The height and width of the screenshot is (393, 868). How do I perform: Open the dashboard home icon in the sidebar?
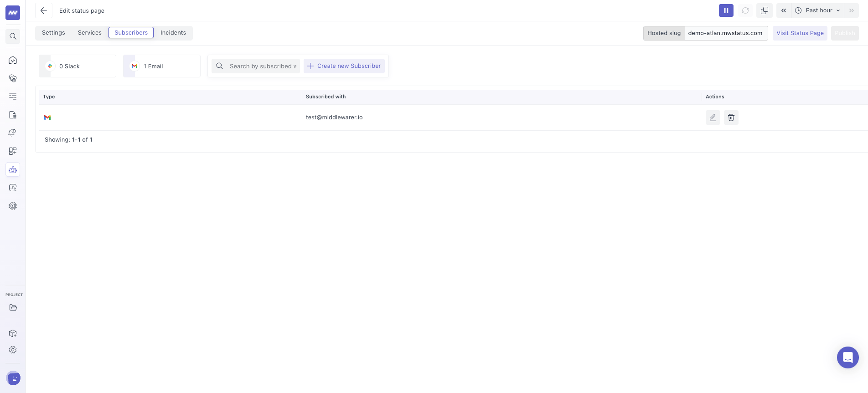(x=13, y=60)
